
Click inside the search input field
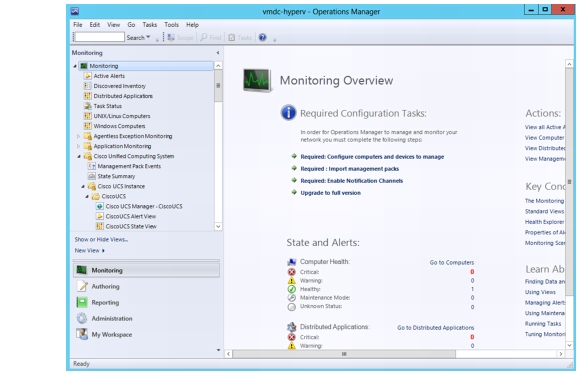[99, 37]
